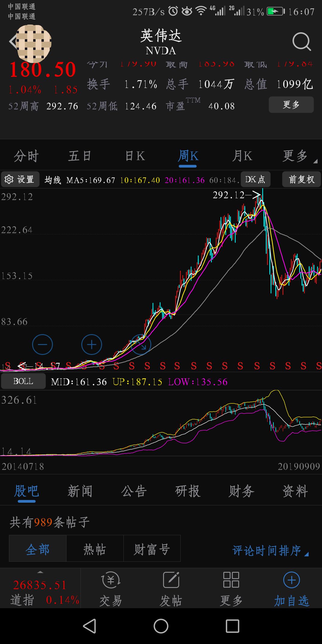Image resolution: width=322 pixels, height=644 pixels.
Task: Tap the 更多 quote details button
Action: coord(291,105)
